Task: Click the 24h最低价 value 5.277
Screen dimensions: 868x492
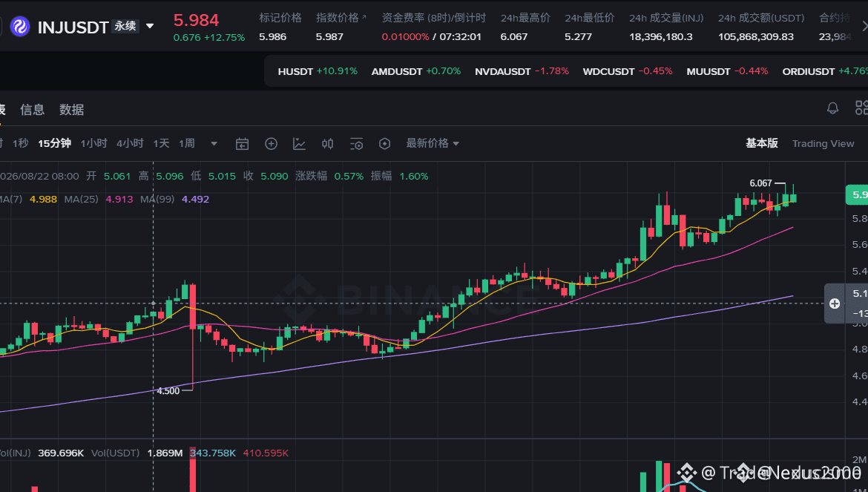Action: pos(578,36)
